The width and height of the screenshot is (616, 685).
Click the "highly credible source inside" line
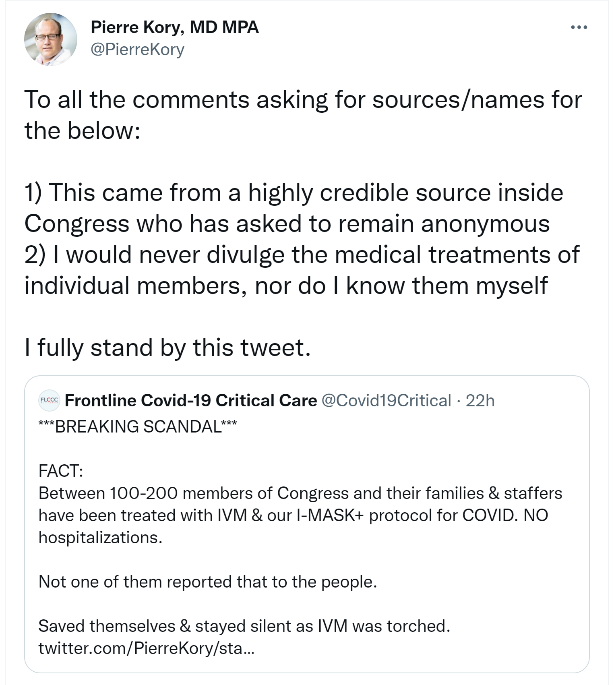(x=294, y=192)
